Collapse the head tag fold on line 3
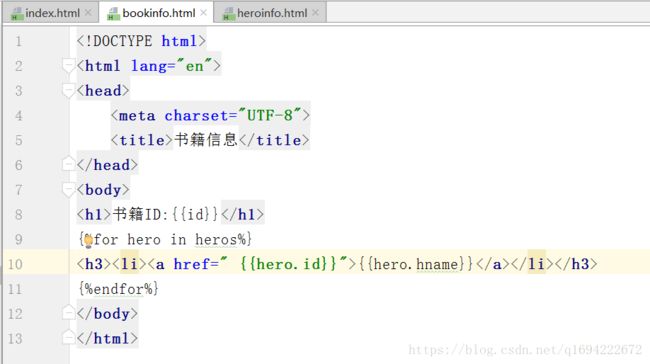650x364 pixels. (68, 90)
